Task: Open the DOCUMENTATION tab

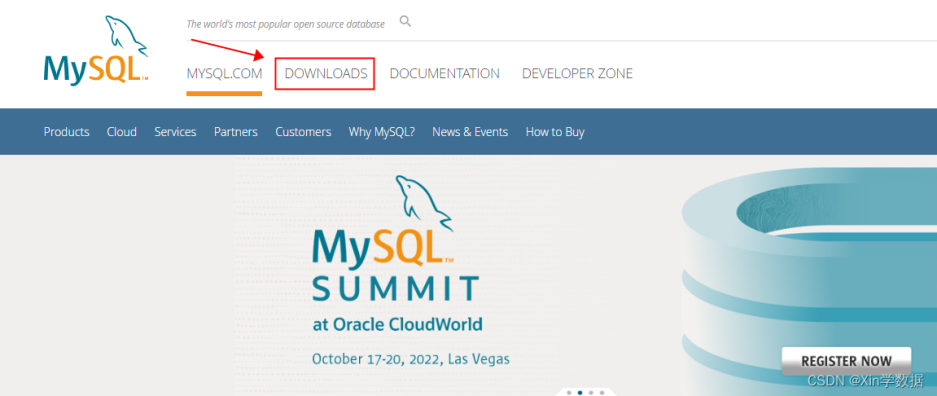Action: pos(445,73)
